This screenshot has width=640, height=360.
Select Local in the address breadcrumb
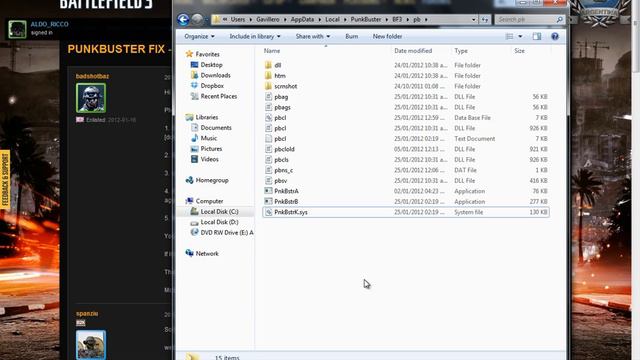pos(332,19)
